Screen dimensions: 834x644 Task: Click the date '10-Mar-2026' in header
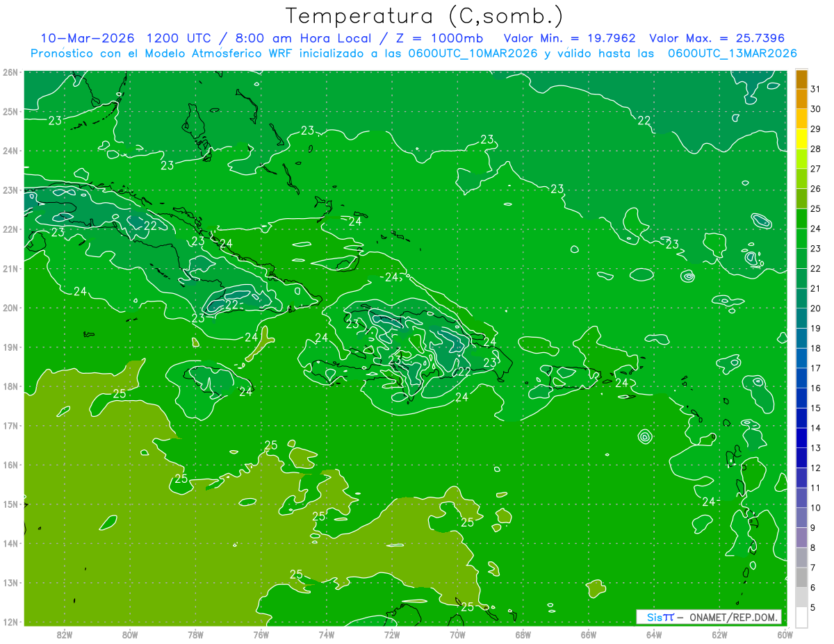88,38
